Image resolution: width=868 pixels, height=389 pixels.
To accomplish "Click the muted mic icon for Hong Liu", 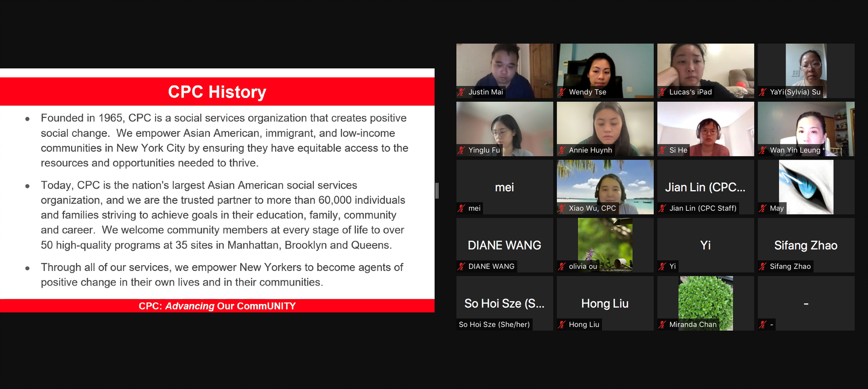I will (562, 324).
